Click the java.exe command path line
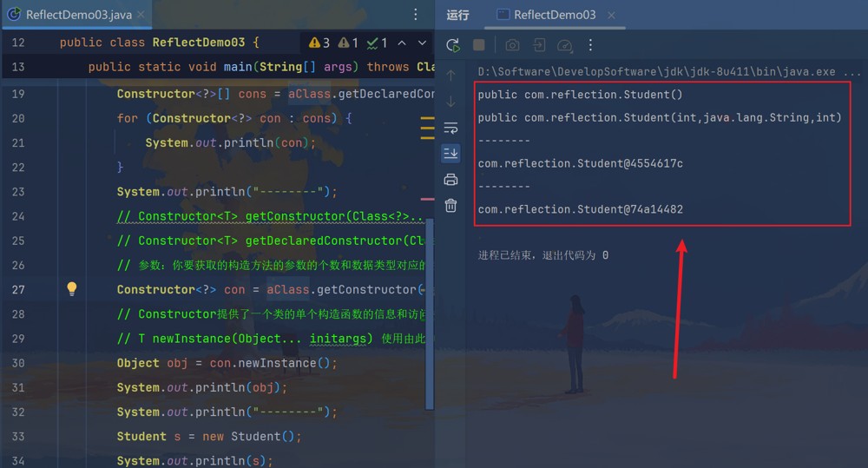868x468 pixels. click(x=668, y=71)
